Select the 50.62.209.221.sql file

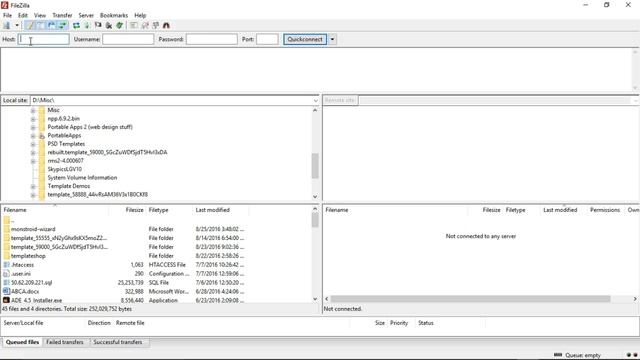(31, 282)
